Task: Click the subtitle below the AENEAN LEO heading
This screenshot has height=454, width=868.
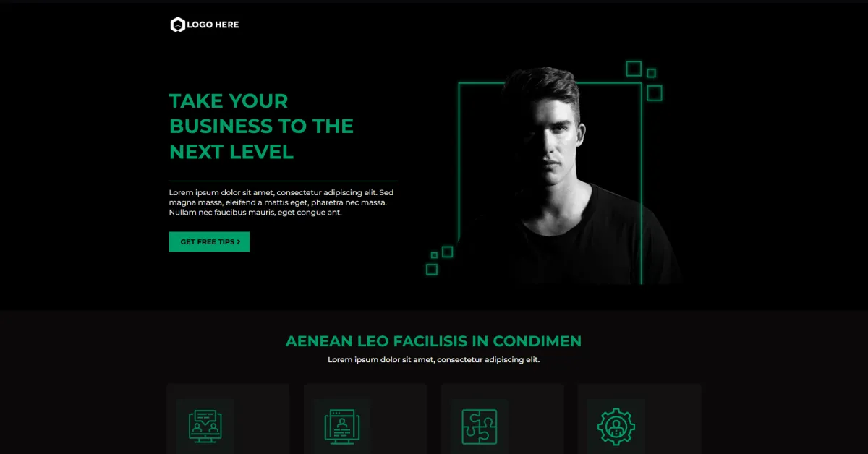Action: tap(433, 359)
